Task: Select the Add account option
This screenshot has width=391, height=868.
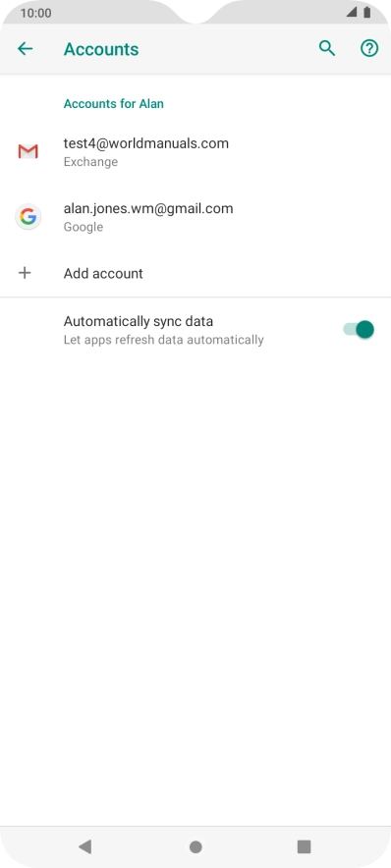Action: (195, 273)
